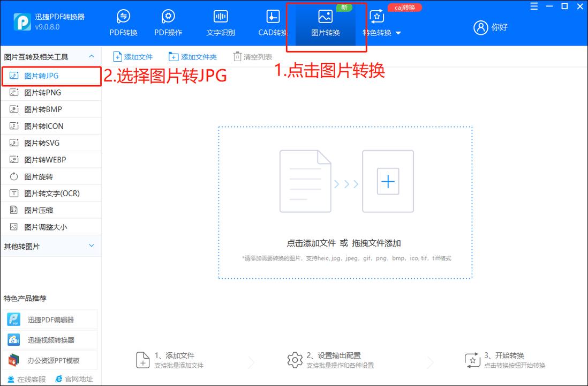Click step 1 添加文件 page icon
The image size is (588, 386).
point(142,360)
